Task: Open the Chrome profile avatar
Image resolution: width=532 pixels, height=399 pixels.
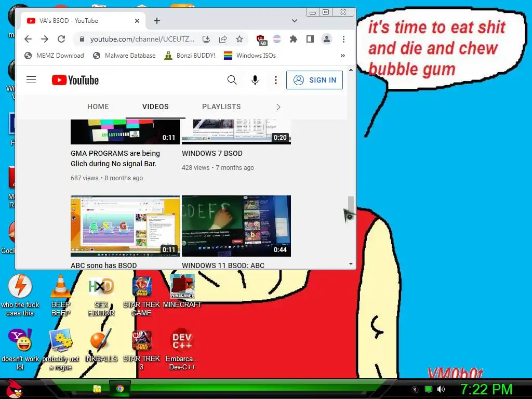Action: (x=327, y=39)
